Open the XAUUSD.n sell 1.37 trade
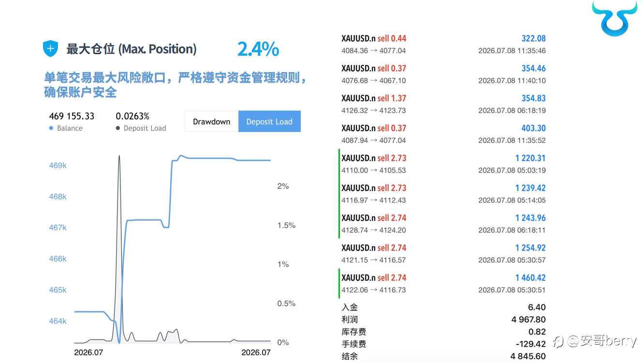This screenshot has width=644, height=363. pyautogui.click(x=443, y=104)
